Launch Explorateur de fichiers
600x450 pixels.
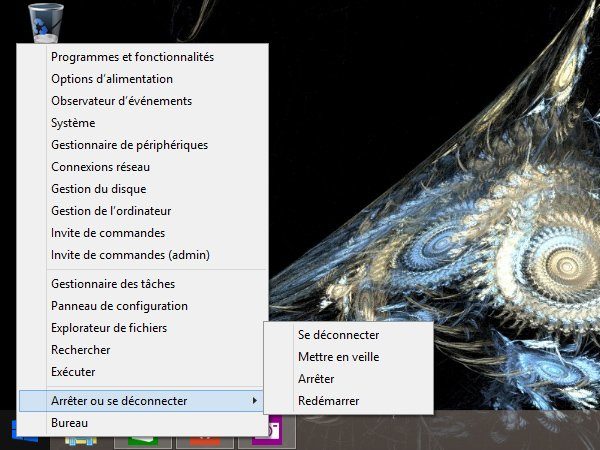[142, 328]
